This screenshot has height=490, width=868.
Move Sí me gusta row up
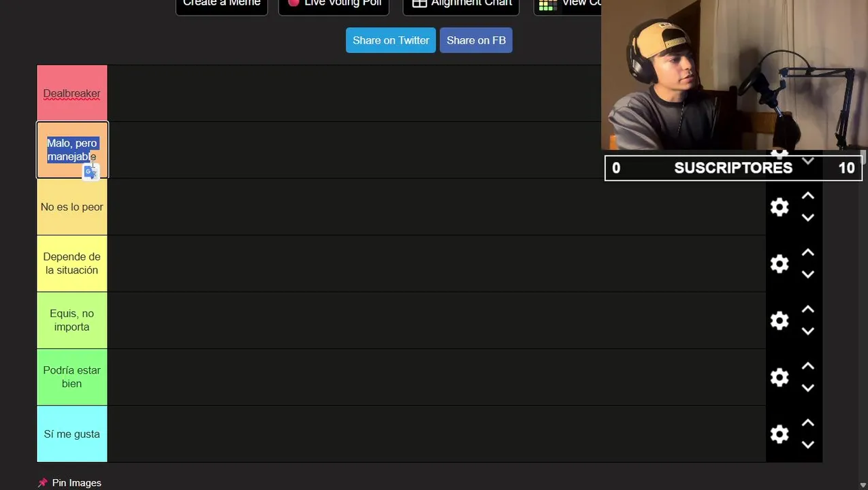pos(808,423)
